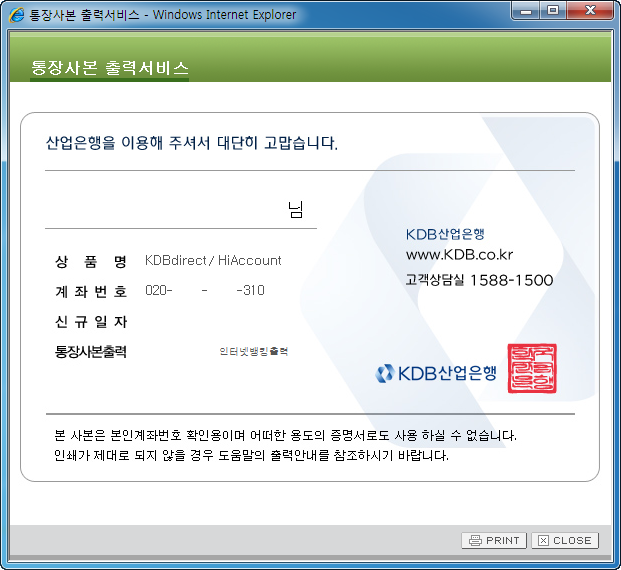Click the 통장사본출력 label
The width and height of the screenshot is (621, 570).
pyautogui.click(x=91, y=351)
